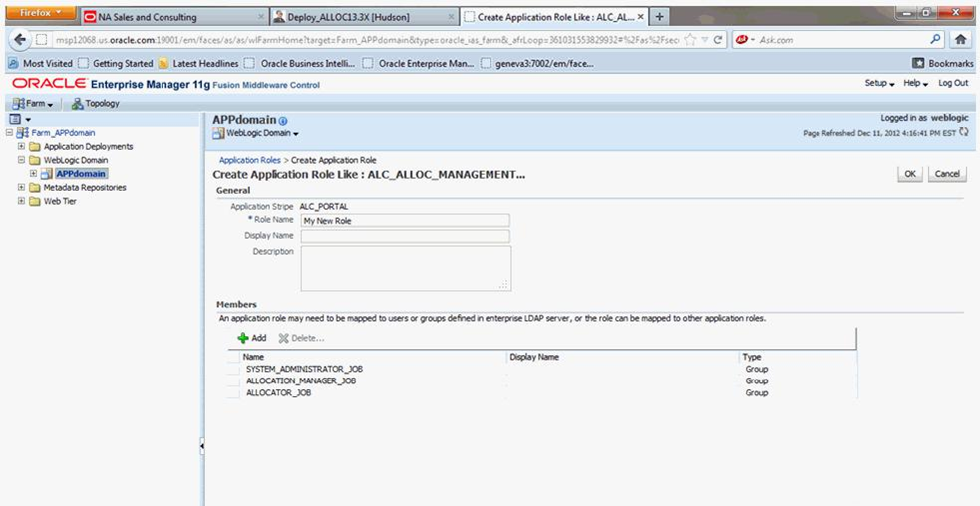Image resolution: width=980 pixels, height=506 pixels.
Task: Expand the Application Deployments tree node
Action: (x=21, y=146)
